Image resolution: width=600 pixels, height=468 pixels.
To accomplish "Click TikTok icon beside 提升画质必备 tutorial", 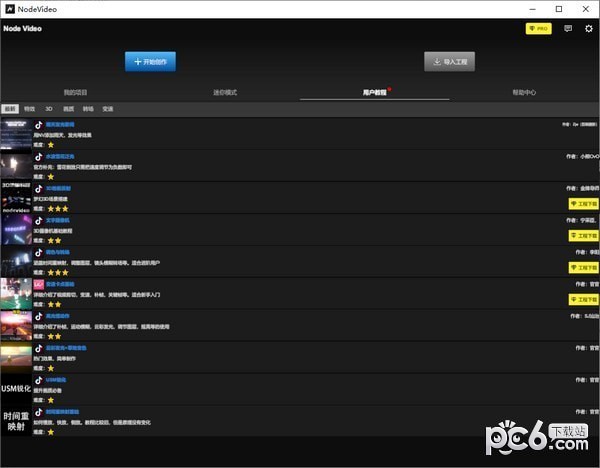I will [x=39, y=380].
